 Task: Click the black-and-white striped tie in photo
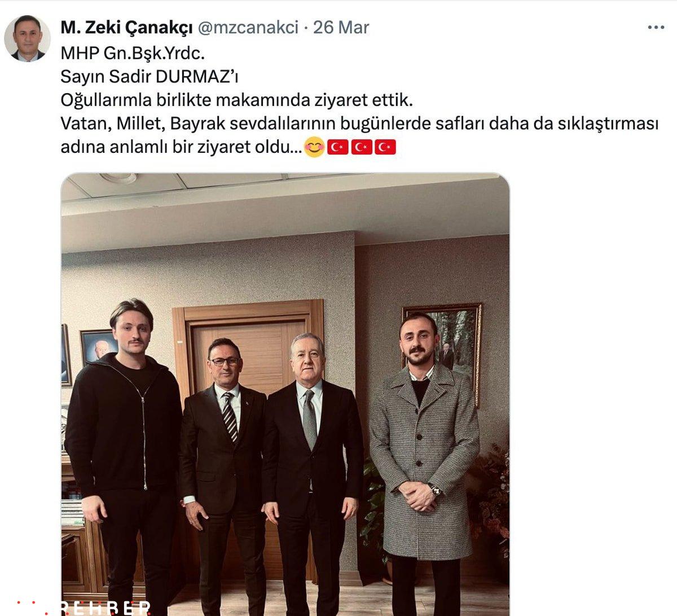pyautogui.click(x=230, y=417)
